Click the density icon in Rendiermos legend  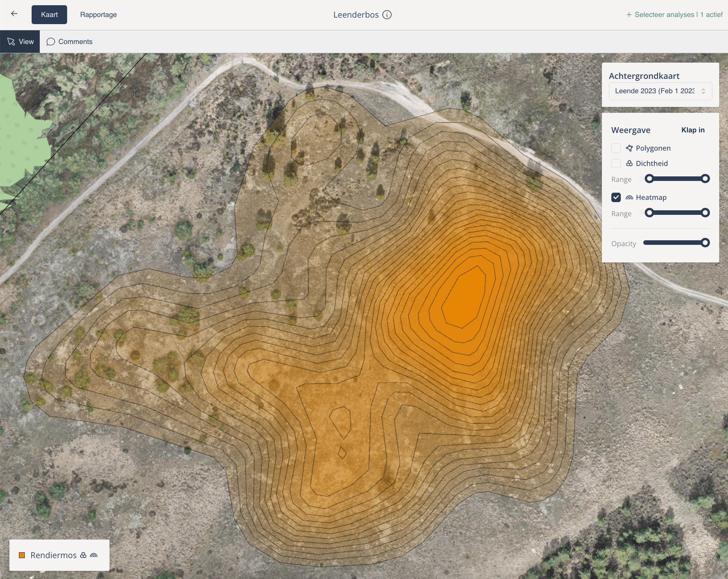pos(83,555)
